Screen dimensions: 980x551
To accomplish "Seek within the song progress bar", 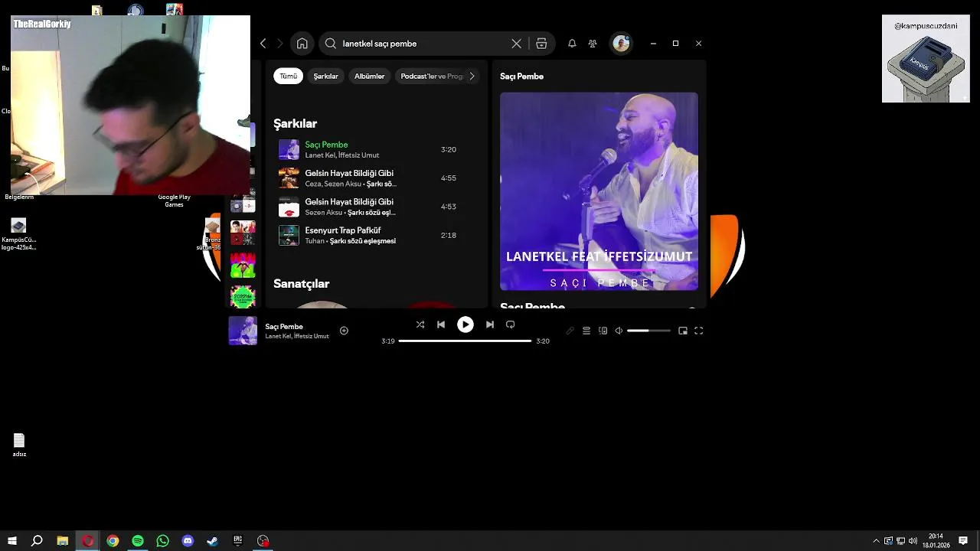I will pyautogui.click(x=465, y=341).
